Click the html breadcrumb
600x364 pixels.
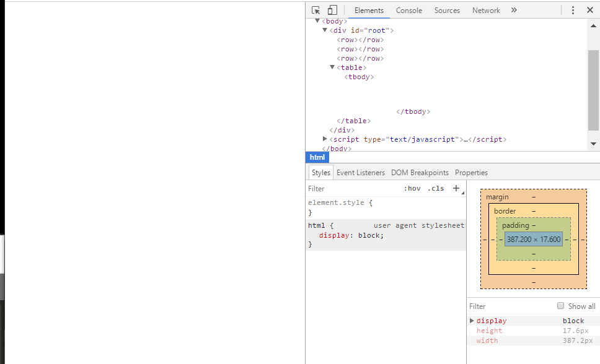pyautogui.click(x=317, y=157)
